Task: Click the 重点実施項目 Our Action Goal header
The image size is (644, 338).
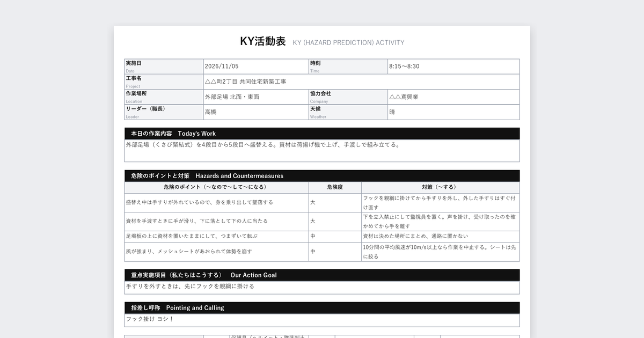Action: (x=322, y=275)
